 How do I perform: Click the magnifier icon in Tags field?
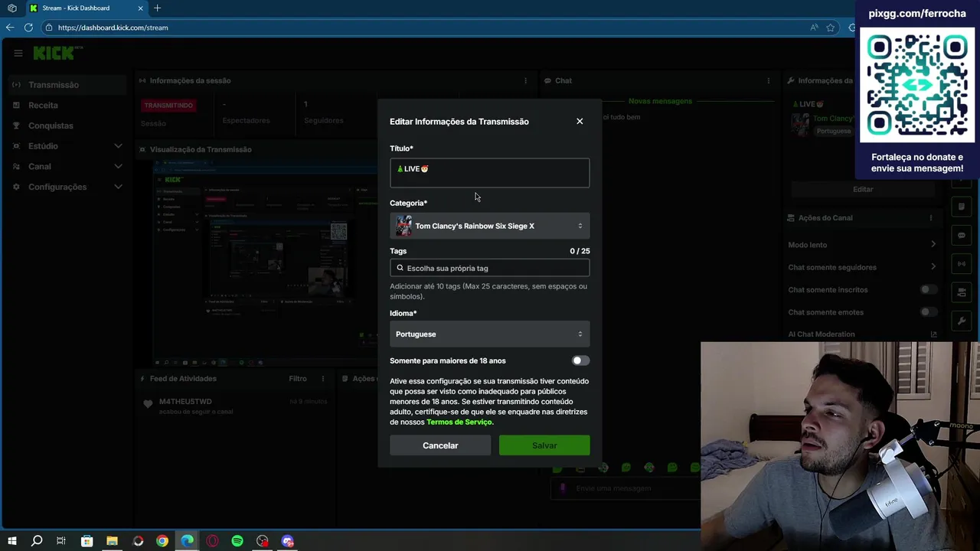tap(400, 268)
